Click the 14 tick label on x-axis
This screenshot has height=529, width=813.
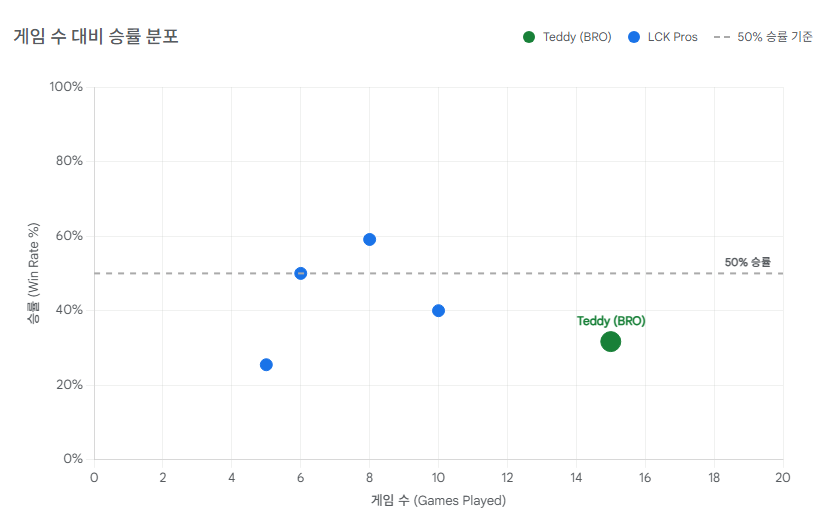576,477
